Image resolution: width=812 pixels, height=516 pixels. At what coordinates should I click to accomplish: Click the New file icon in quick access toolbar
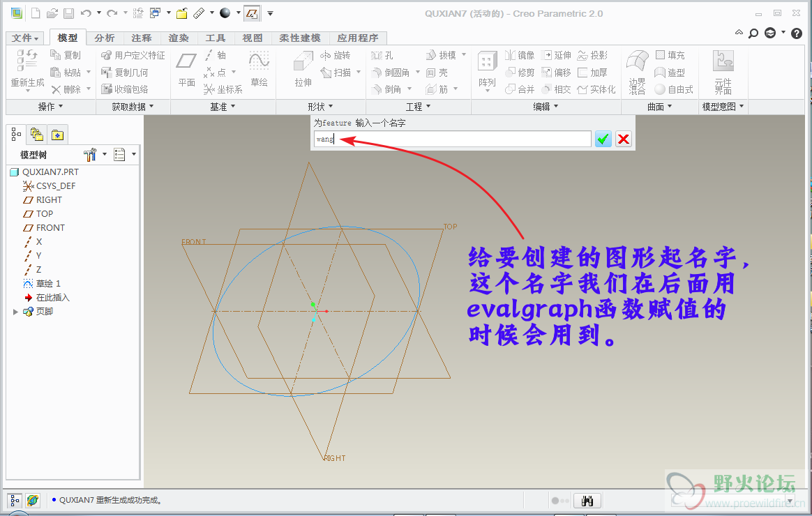35,13
